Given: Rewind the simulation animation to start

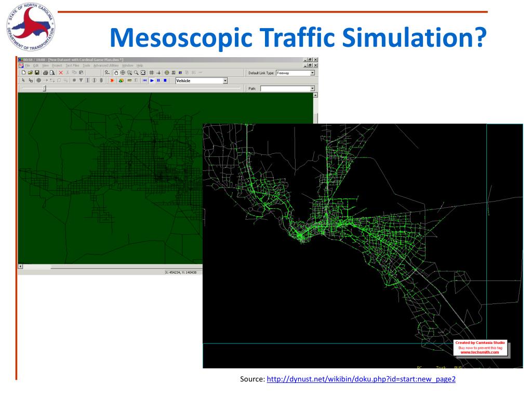Looking at the screenshot, I should [x=144, y=81].
